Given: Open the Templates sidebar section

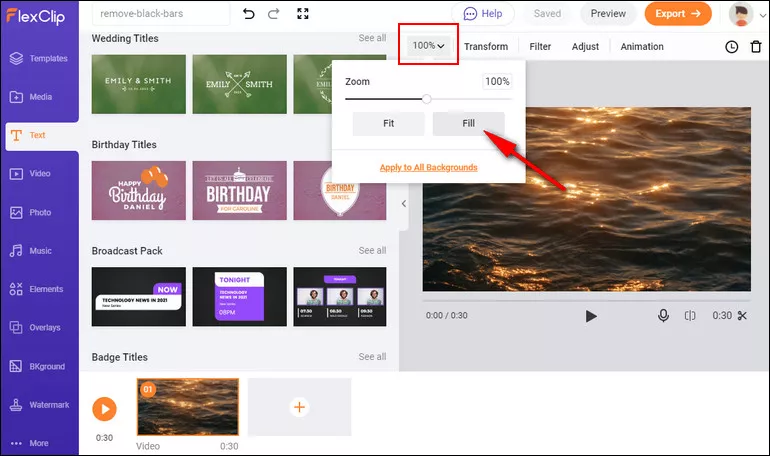Looking at the screenshot, I should tap(38, 58).
